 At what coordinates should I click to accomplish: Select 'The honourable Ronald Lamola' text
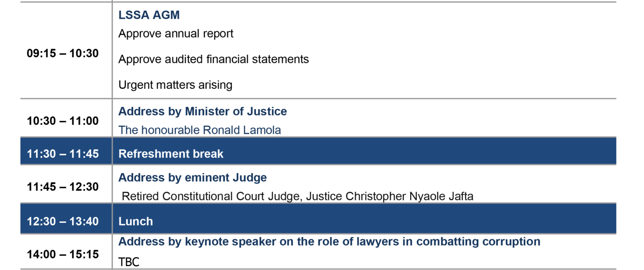click(200, 130)
